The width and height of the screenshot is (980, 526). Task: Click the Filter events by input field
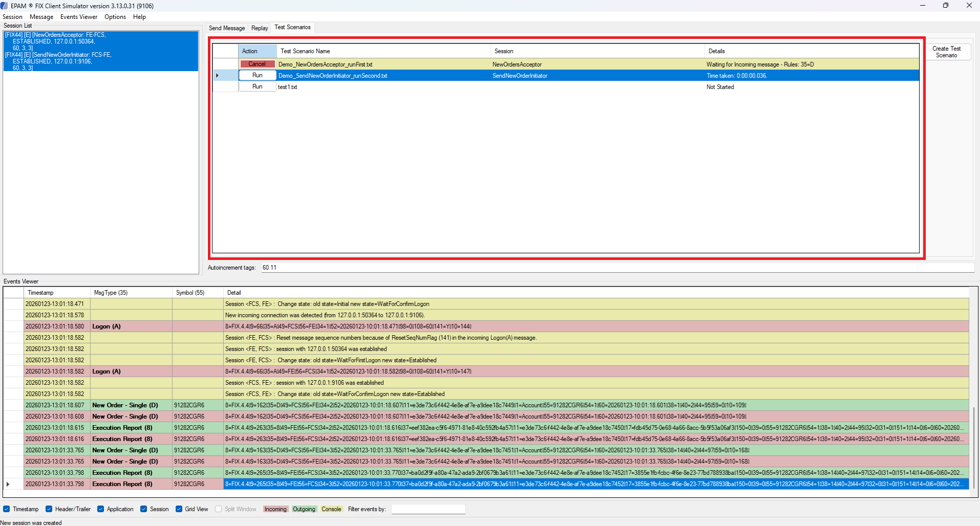pos(428,509)
